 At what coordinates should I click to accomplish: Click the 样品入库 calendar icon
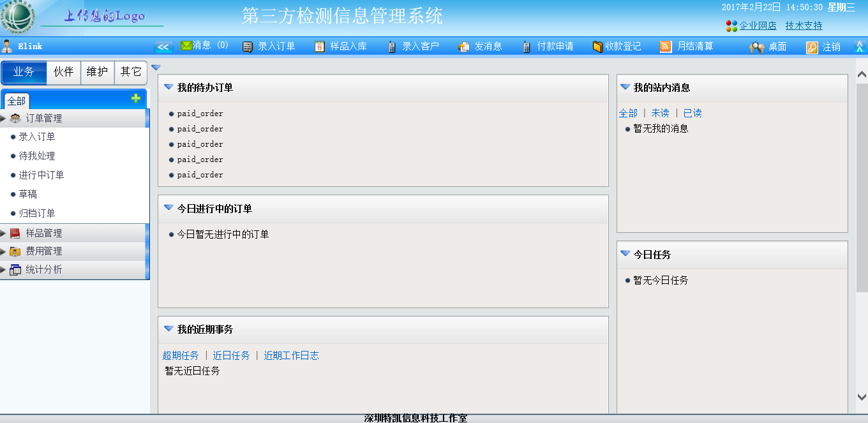[x=320, y=47]
